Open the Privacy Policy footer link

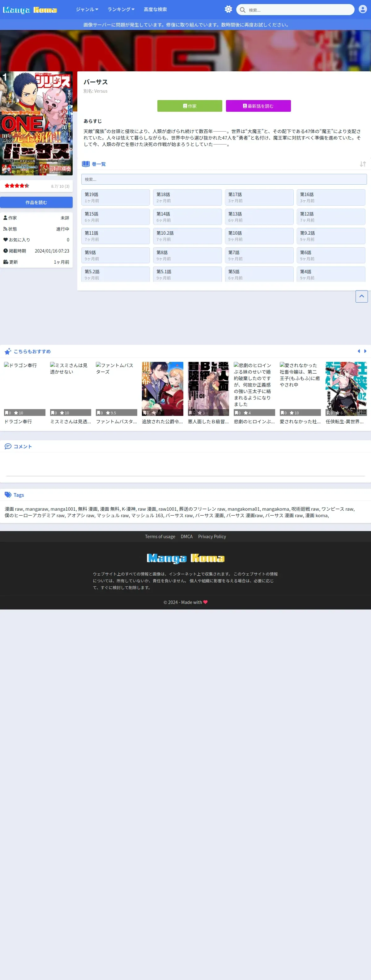click(x=212, y=536)
